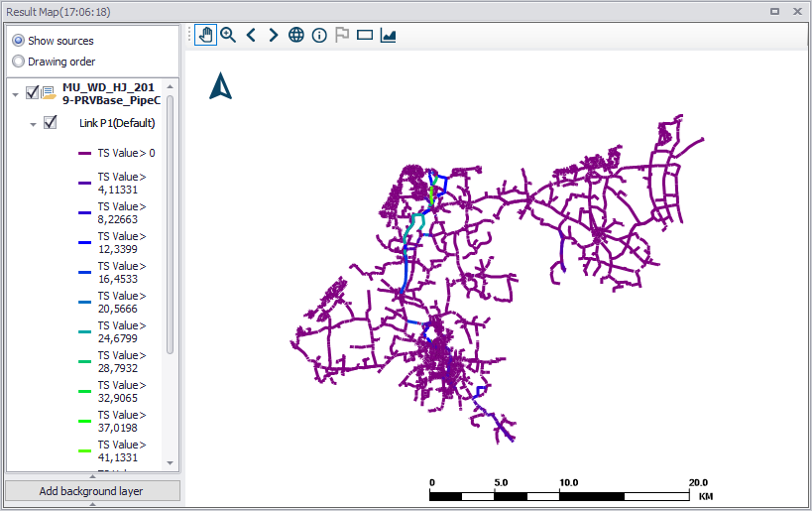Click swatch for TS Value> 8,22663
This screenshot has width=812, height=511.
[x=85, y=213]
